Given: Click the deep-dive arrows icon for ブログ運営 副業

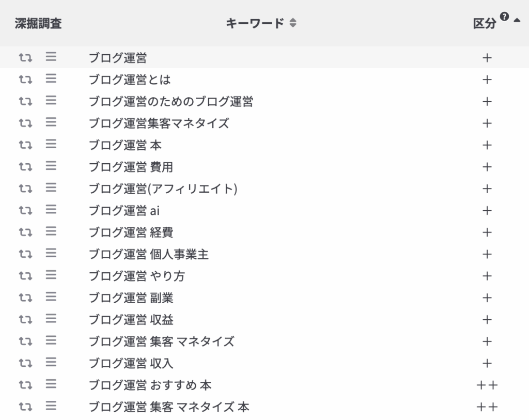Looking at the screenshot, I should pos(25,298).
